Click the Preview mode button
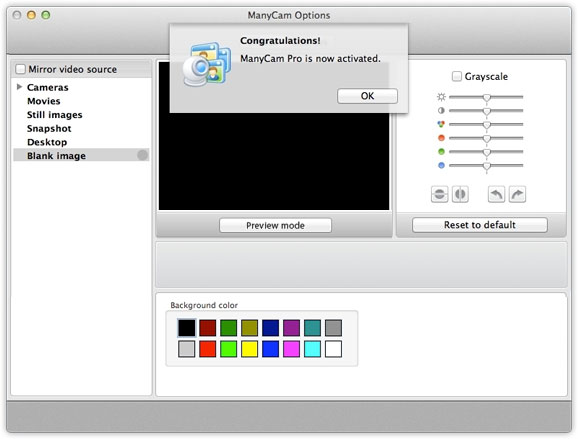This screenshot has height=439, width=578. click(275, 225)
